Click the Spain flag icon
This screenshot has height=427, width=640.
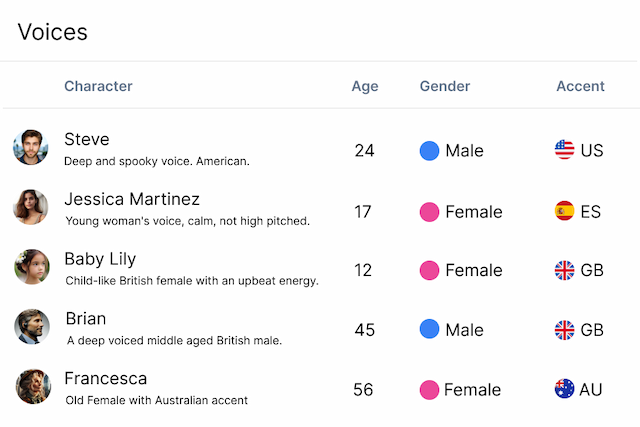click(565, 211)
